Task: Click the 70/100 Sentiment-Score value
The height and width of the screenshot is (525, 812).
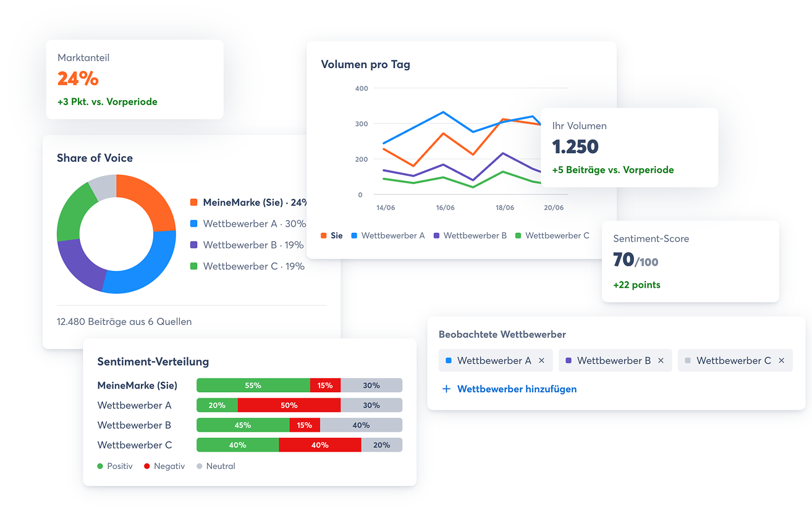Action: point(635,260)
